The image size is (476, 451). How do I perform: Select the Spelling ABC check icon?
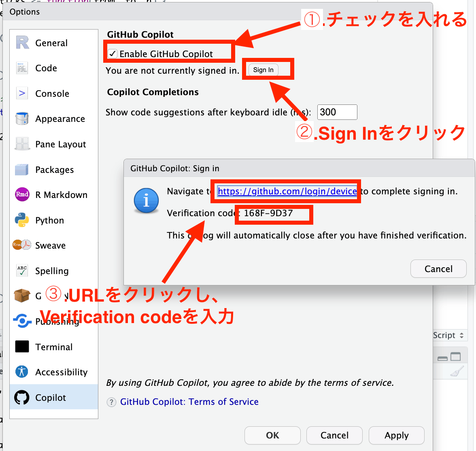click(22, 270)
